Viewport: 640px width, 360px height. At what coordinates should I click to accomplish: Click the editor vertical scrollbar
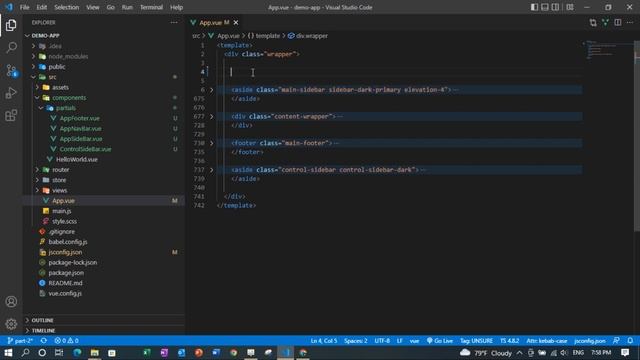click(x=636, y=135)
